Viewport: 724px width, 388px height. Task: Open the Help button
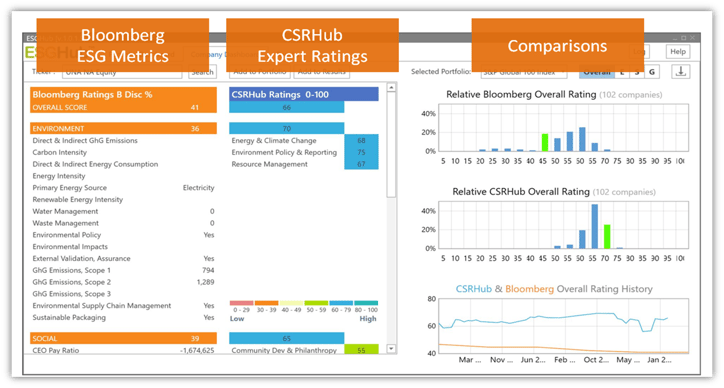678,52
